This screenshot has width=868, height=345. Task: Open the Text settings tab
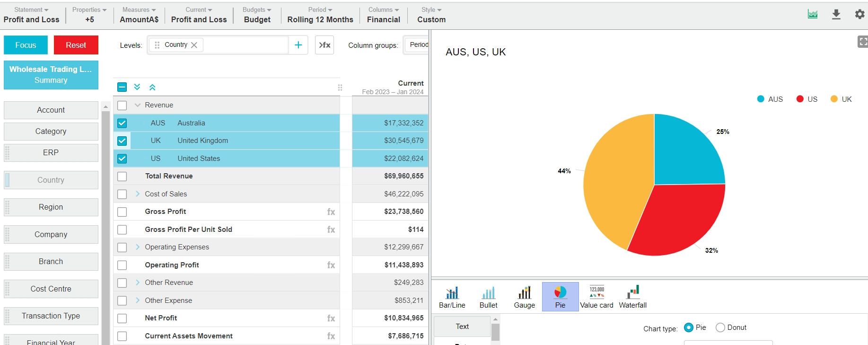(462, 327)
